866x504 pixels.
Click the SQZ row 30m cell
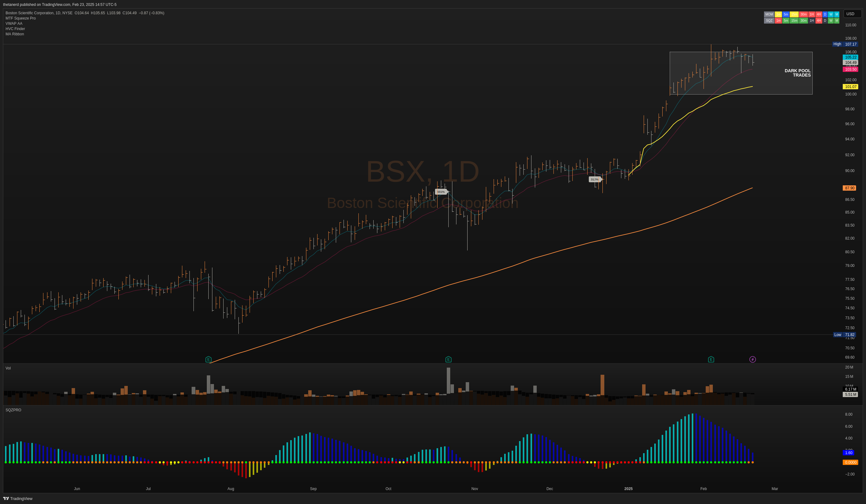(803, 21)
